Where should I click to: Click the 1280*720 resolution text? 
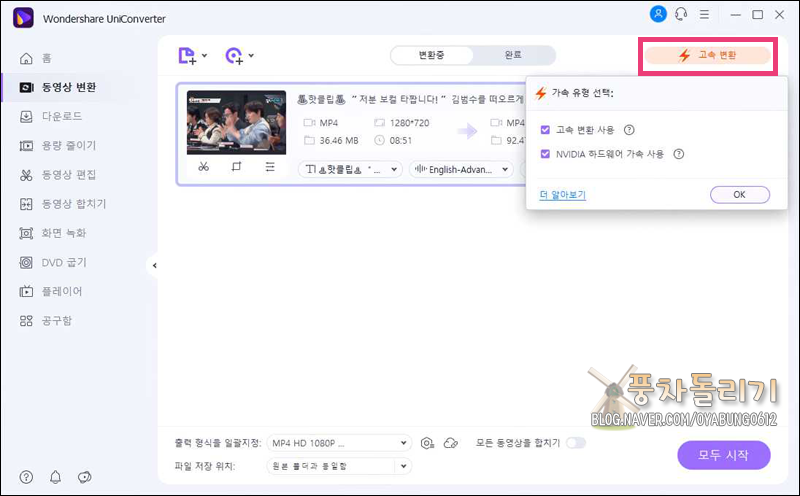point(409,123)
